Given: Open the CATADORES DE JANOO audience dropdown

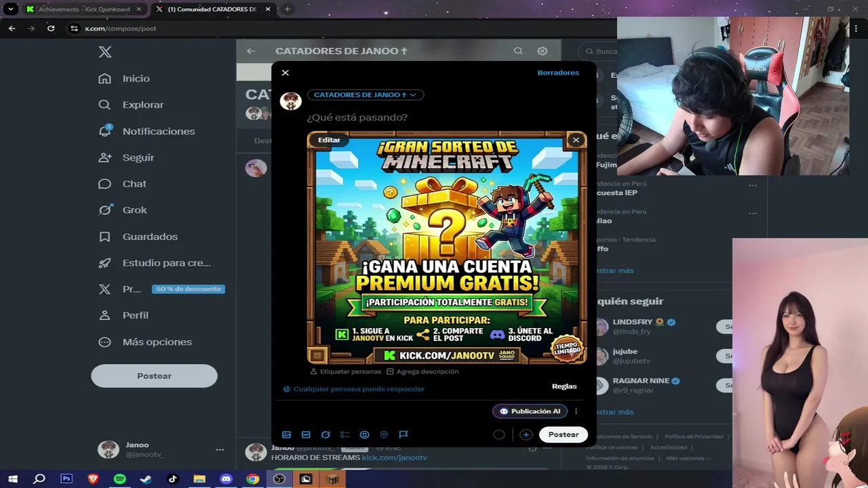Looking at the screenshot, I should (x=366, y=95).
